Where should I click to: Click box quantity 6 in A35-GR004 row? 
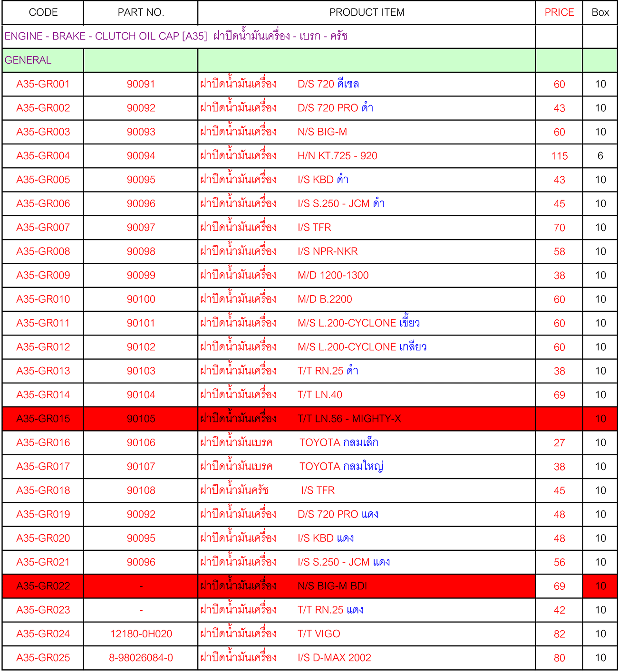click(600, 156)
